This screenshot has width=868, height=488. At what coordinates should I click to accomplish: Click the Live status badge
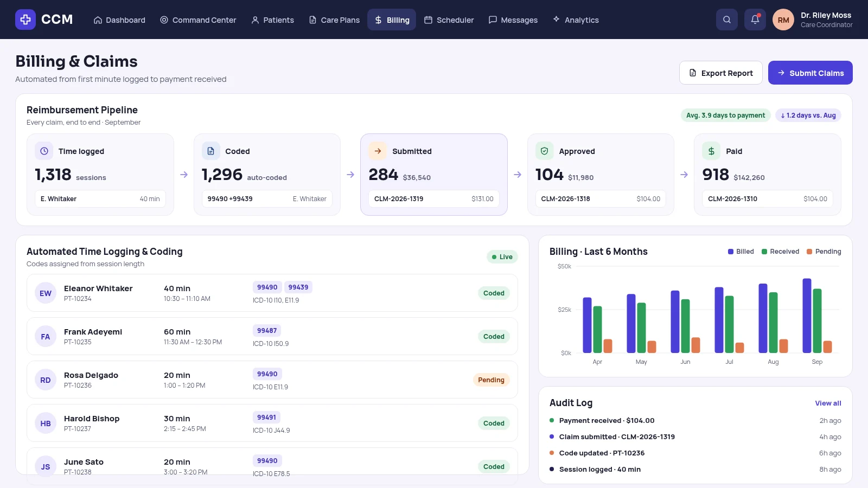pyautogui.click(x=502, y=257)
